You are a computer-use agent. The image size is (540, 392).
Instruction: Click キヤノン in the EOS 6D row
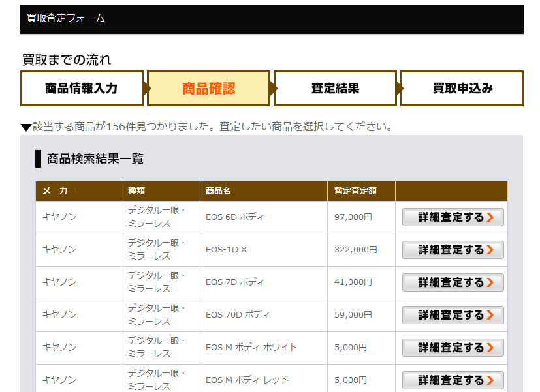coord(59,217)
